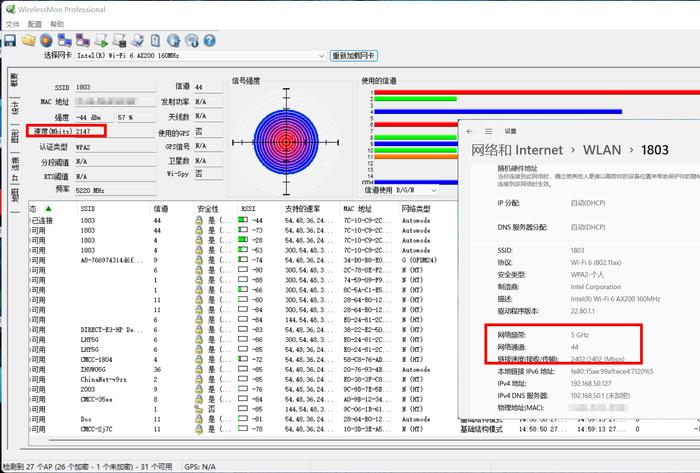Click the Wi-Fi 6 (802.11ax) protocol value in Settings
Image resolution: width=700 pixels, height=473 pixels.
tap(596, 262)
